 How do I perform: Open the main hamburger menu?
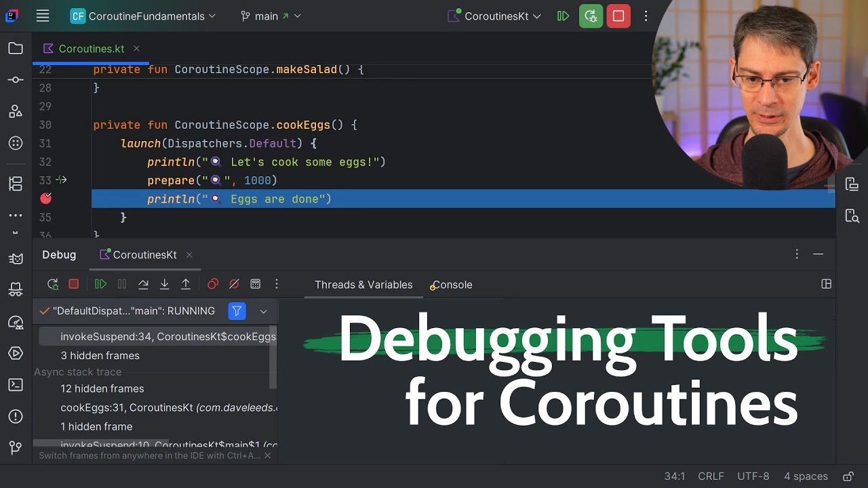click(x=43, y=16)
